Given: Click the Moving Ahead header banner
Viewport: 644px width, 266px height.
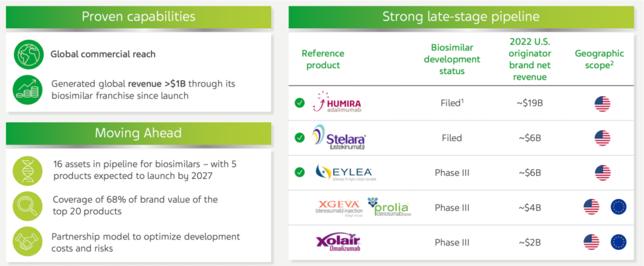Looking at the screenshot, I should point(138,133).
